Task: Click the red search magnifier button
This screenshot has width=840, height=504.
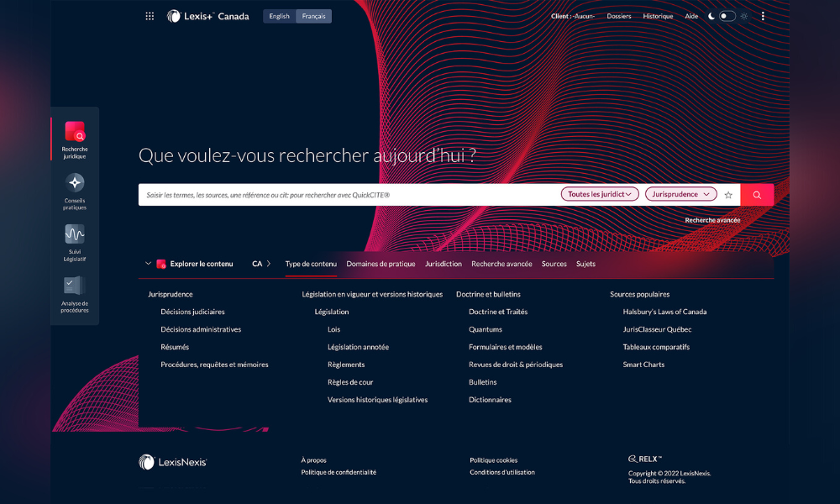Action: click(757, 195)
